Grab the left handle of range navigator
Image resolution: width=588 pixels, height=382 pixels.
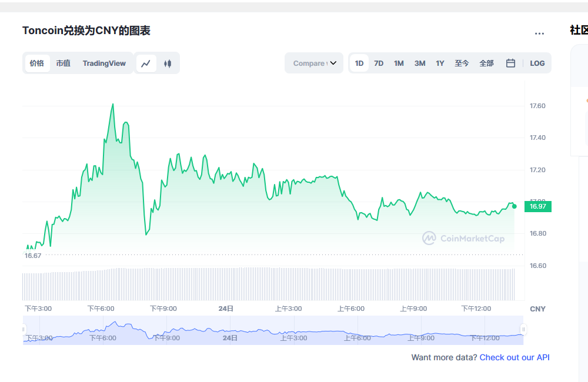pos(24,330)
